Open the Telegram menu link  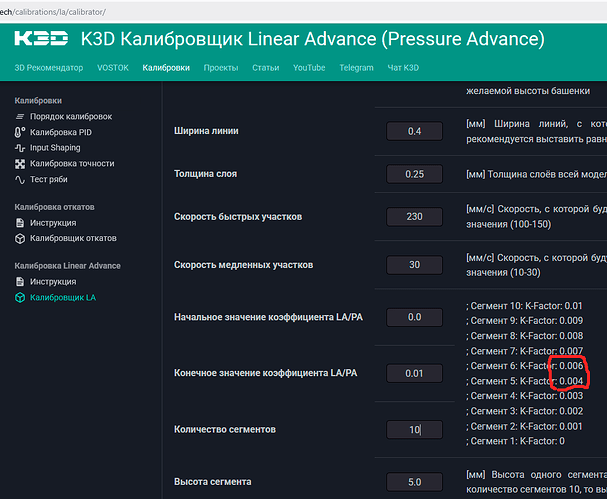coord(356,68)
